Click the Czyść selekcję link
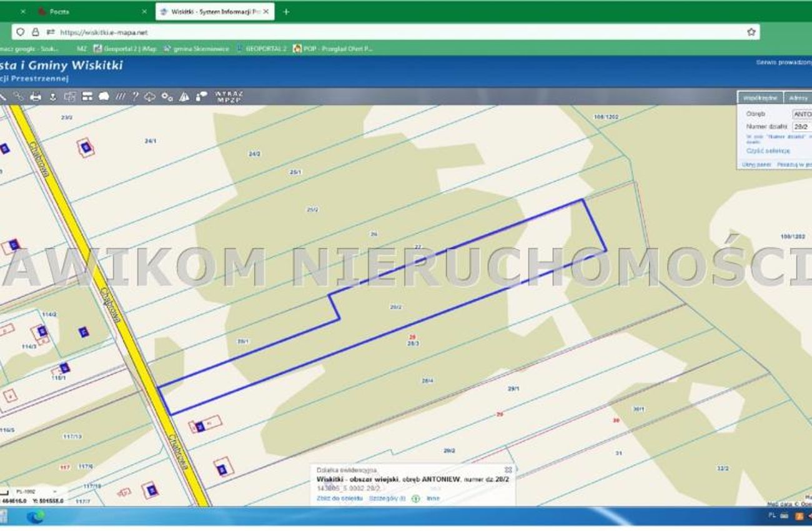The height and width of the screenshot is (531, 812). pyautogui.click(x=768, y=151)
